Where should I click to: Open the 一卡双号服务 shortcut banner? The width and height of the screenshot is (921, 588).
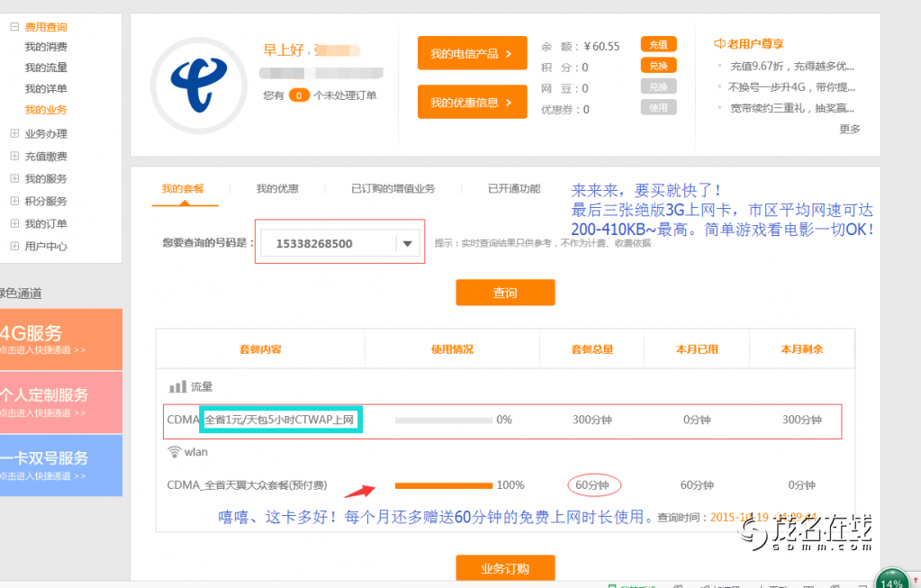pos(61,466)
